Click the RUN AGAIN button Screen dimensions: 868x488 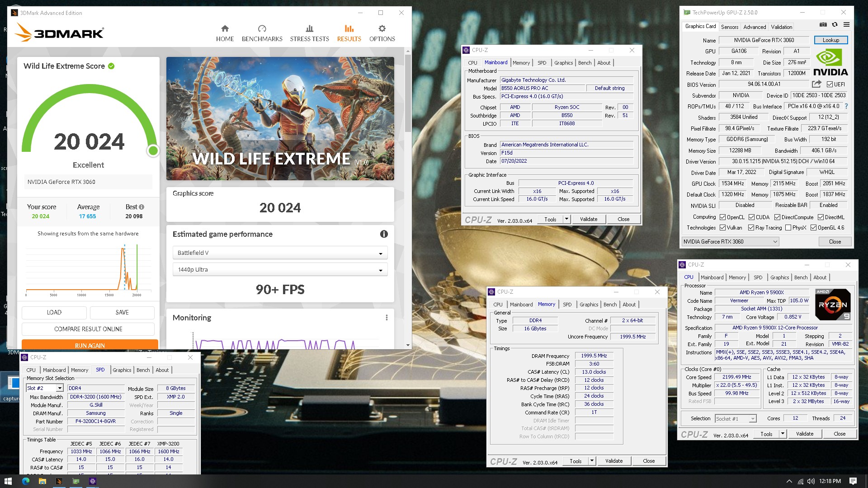pos(90,345)
